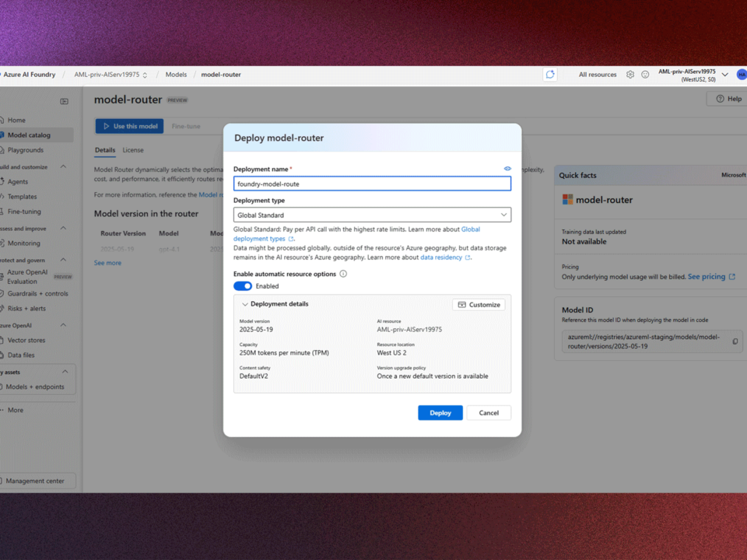Image resolution: width=747 pixels, height=560 pixels.
Task: Open Agents in the sidebar
Action: tap(18, 182)
